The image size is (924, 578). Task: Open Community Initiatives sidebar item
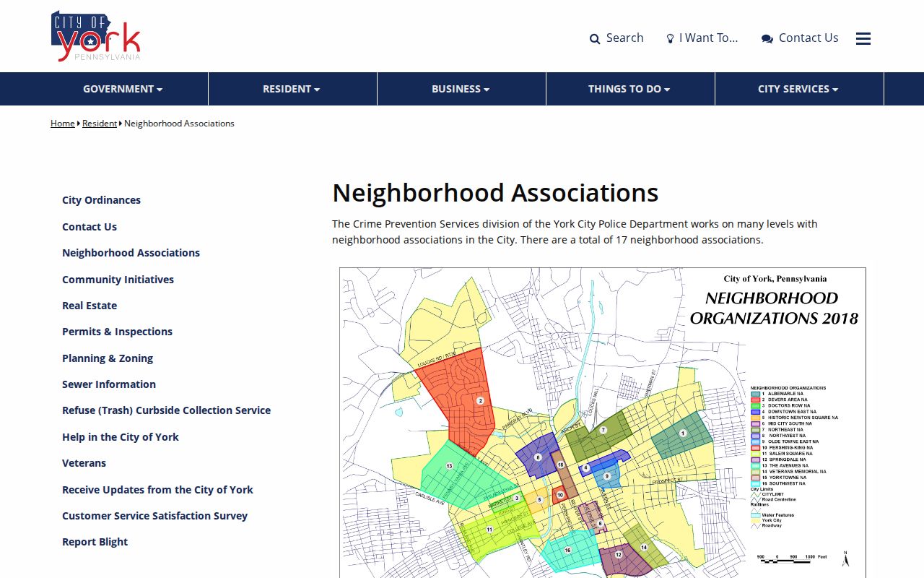coord(118,280)
